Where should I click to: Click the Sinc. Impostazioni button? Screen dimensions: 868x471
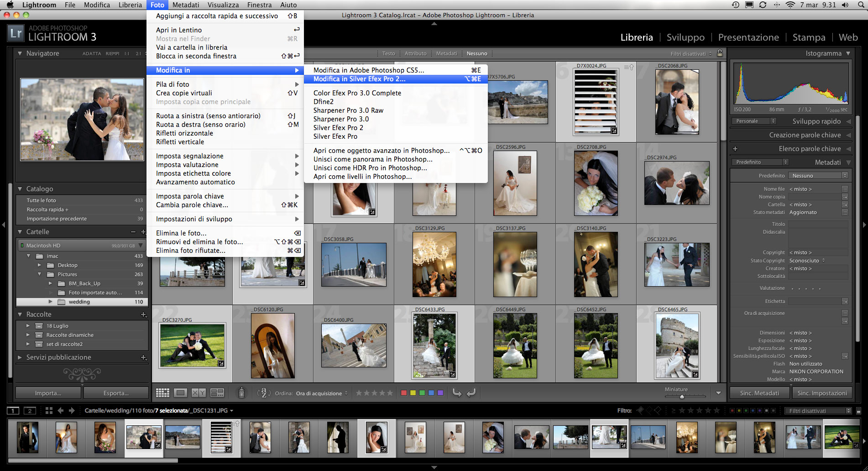pos(822,393)
